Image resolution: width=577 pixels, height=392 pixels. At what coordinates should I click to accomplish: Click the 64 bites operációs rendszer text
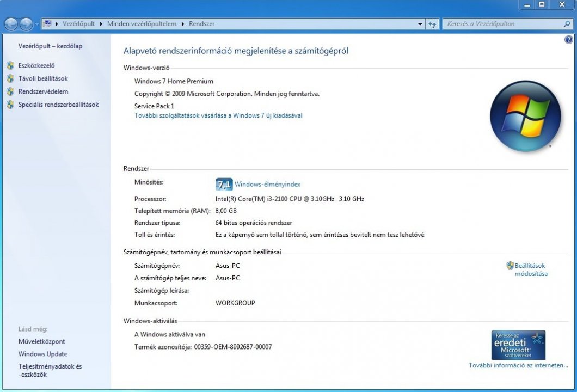[x=254, y=223]
